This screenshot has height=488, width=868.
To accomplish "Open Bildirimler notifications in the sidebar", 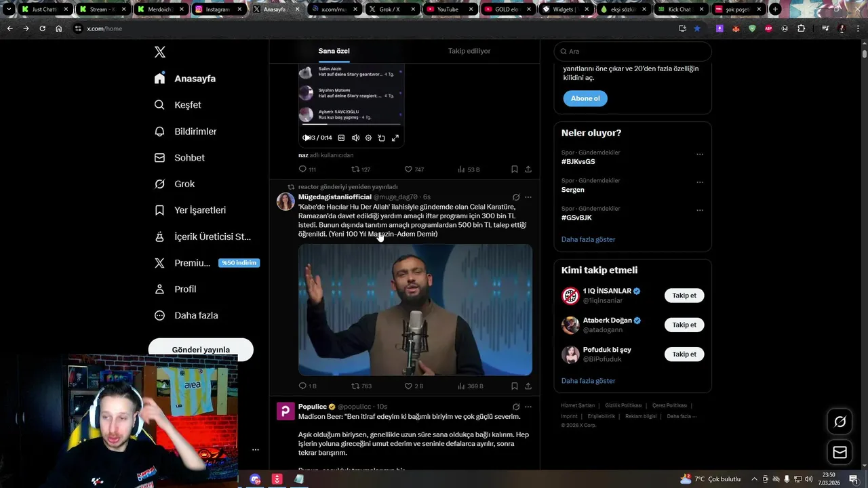I will (186, 131).
